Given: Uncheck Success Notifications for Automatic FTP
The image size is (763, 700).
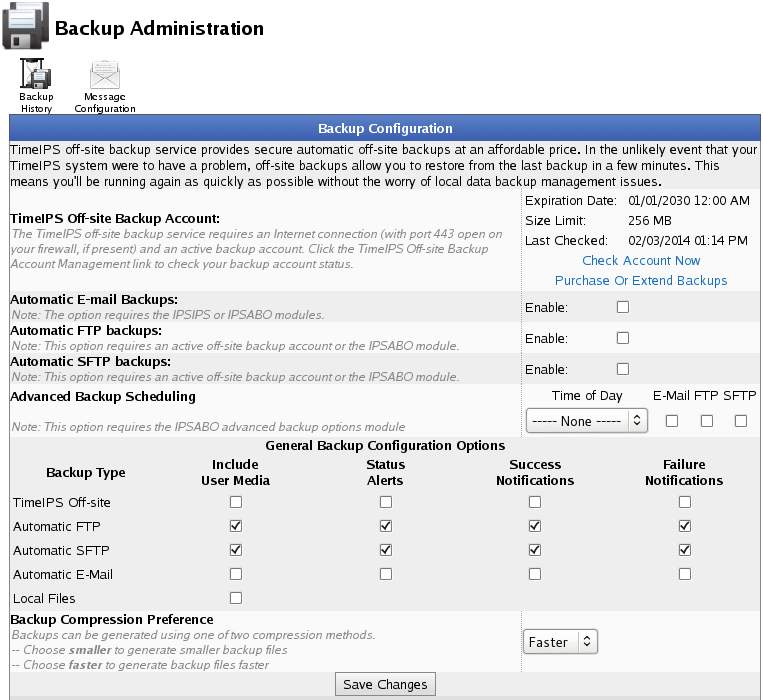Looking at the screenshot, I should [x=535, y=526].
